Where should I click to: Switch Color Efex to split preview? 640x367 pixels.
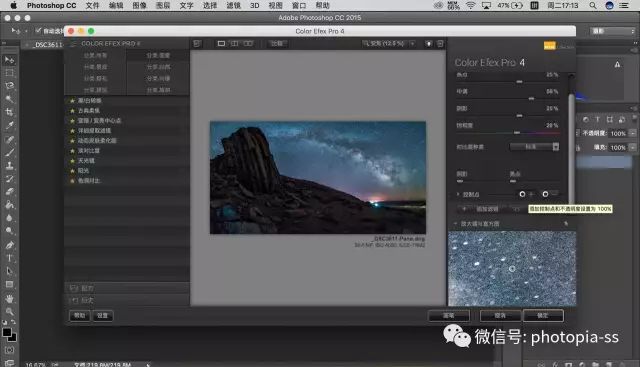(235, 43)
